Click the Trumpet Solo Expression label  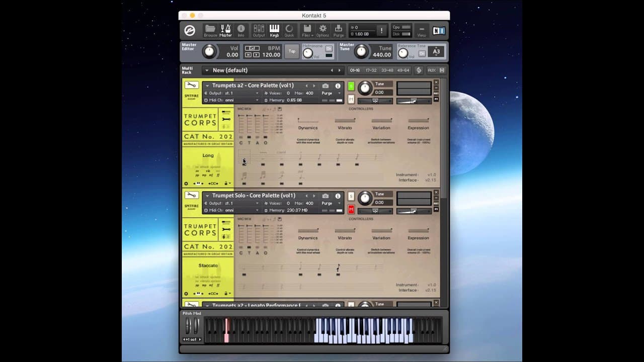[x=418, y=238]
